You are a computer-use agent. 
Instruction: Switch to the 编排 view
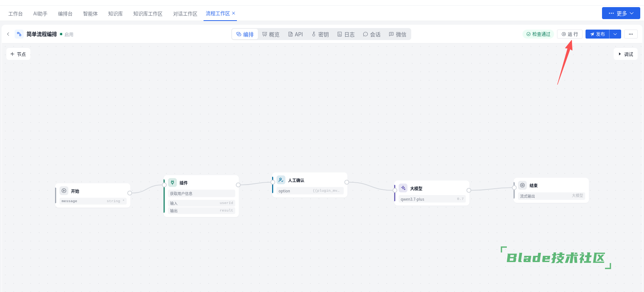245,34
